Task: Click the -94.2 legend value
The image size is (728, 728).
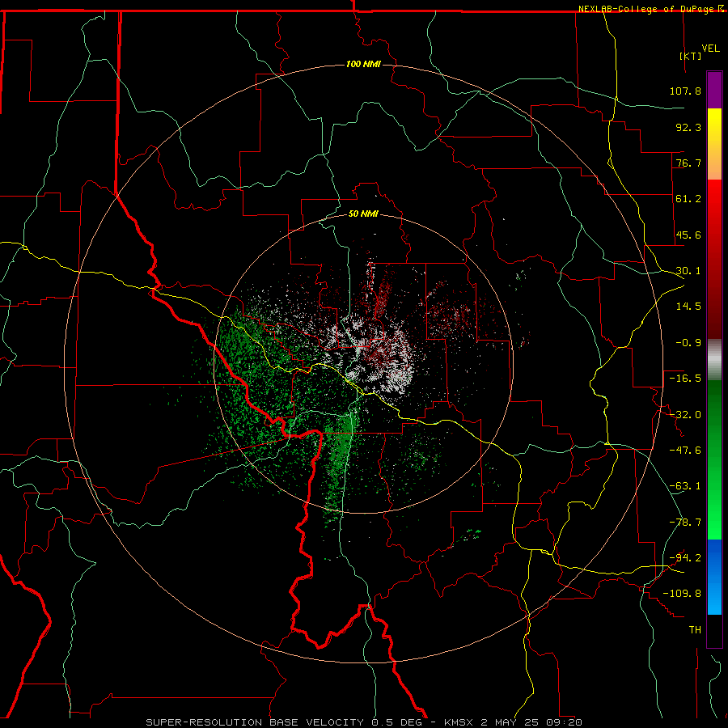Action: click(x=685, y=558)
